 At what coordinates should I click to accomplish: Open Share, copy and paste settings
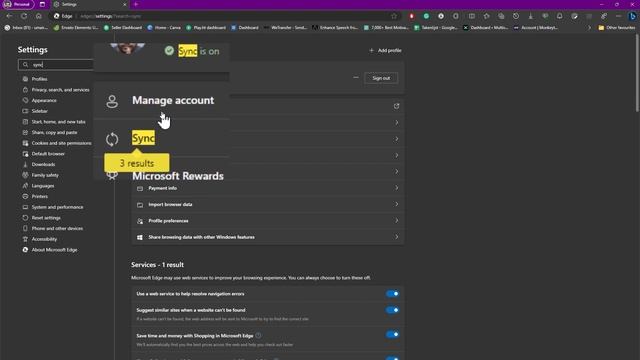54,132
